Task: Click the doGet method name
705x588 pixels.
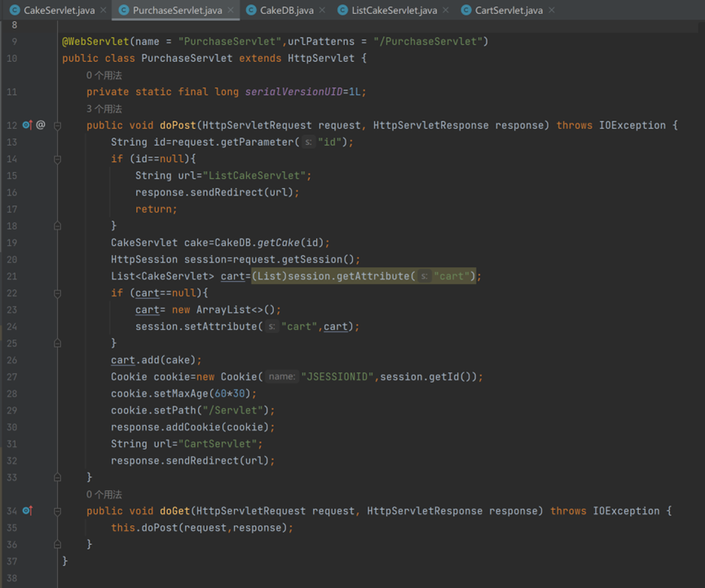Action: click(x=175, y=511)
